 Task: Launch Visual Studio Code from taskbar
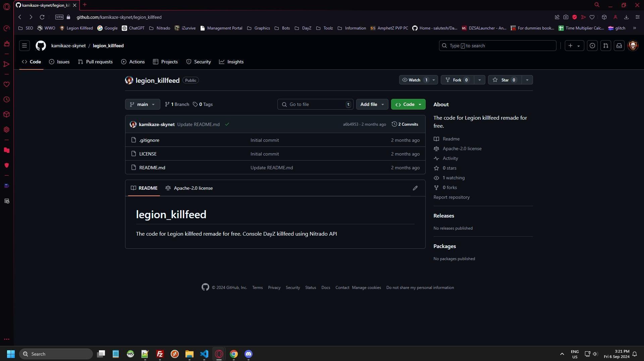click(204, 354)
